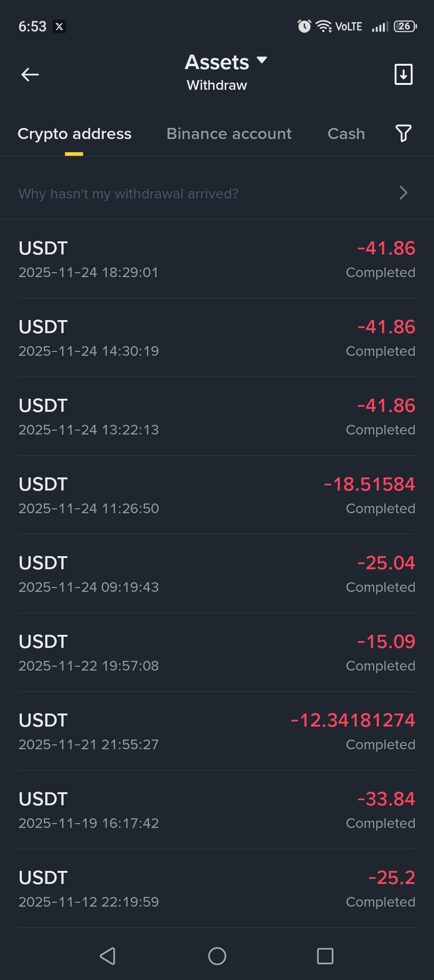Open recent apps square button
The image size is (434, 980).
point(325,956)
